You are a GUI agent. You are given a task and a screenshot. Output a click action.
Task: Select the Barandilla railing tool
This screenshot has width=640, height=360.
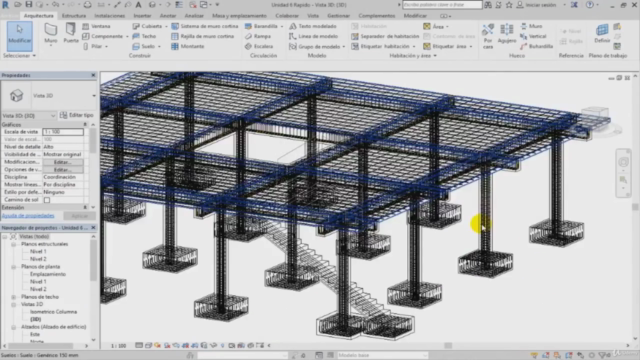coord(262,26)
